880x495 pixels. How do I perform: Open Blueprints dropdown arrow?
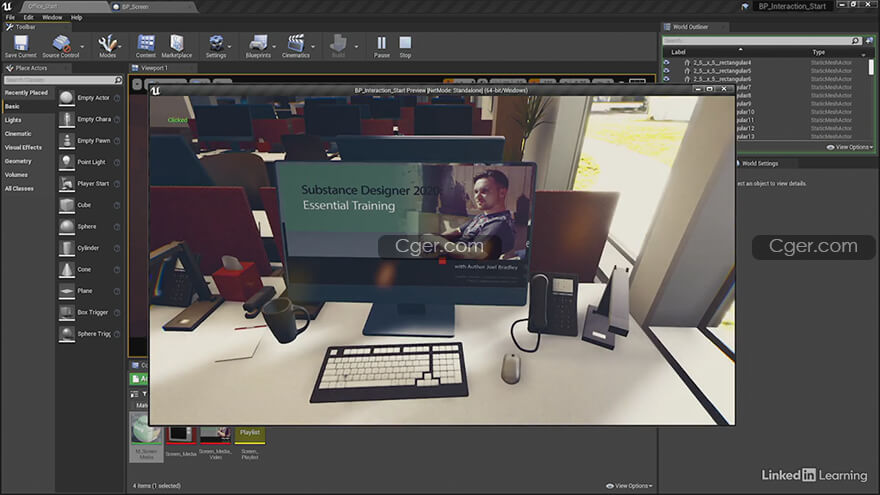click(274, 47)
